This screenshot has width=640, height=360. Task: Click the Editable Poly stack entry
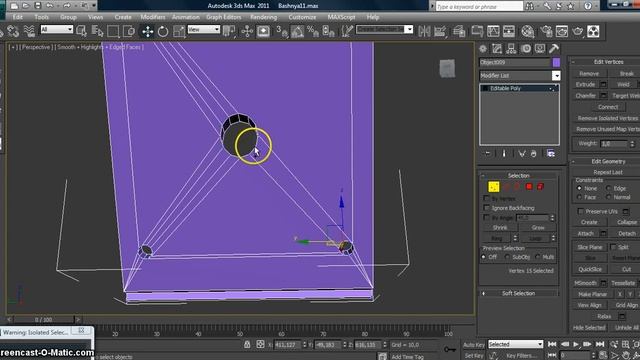[x=519, y=88]
